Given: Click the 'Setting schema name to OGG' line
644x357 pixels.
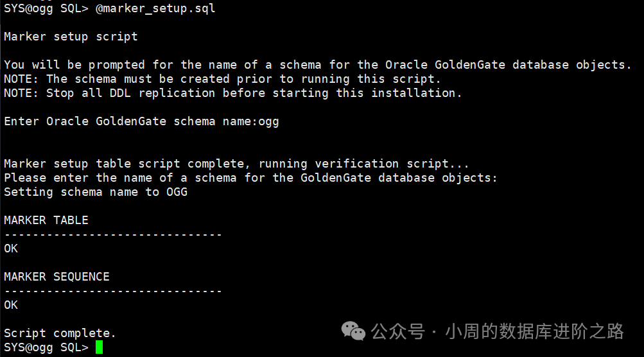Looking at the screenshot, I should [x=96, y=192].
